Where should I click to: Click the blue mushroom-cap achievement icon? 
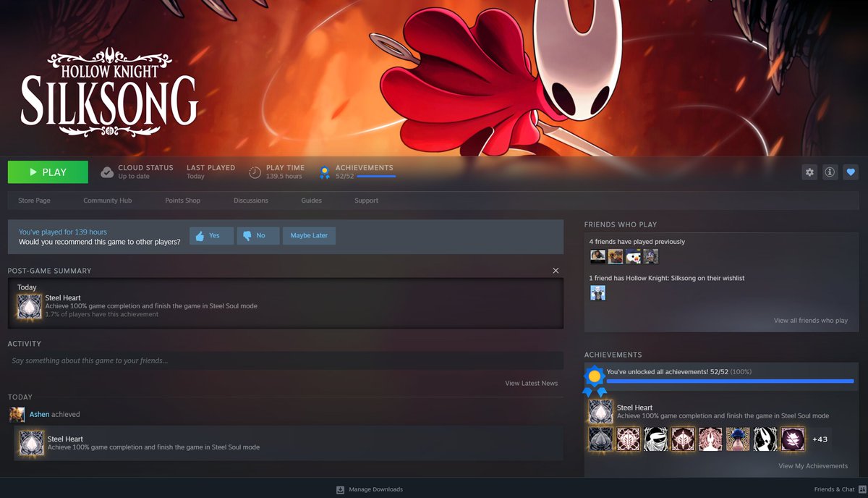click(x=739, y=439)
